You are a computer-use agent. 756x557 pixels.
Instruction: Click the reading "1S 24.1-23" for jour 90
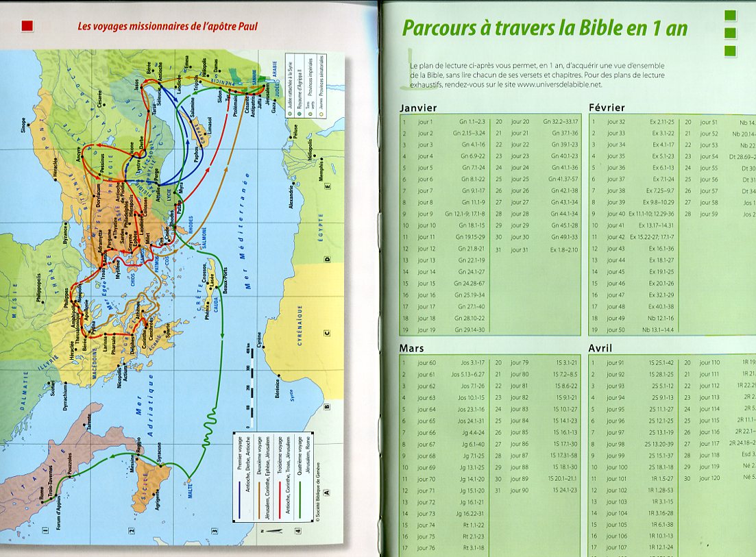[x=565, y=491]
